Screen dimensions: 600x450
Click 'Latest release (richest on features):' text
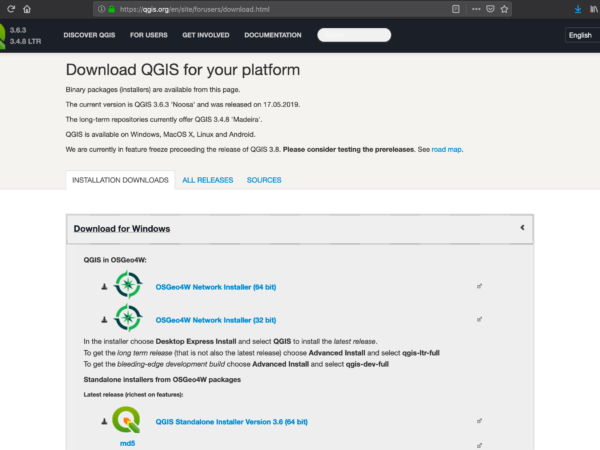(x=133, y=395)
